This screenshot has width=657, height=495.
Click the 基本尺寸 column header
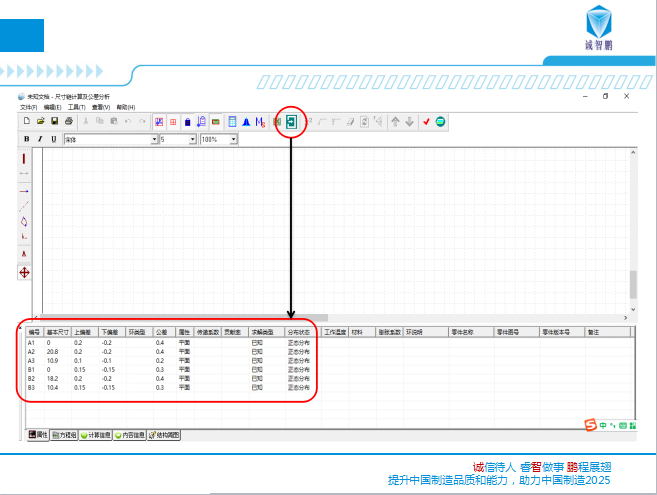[57, 332]
